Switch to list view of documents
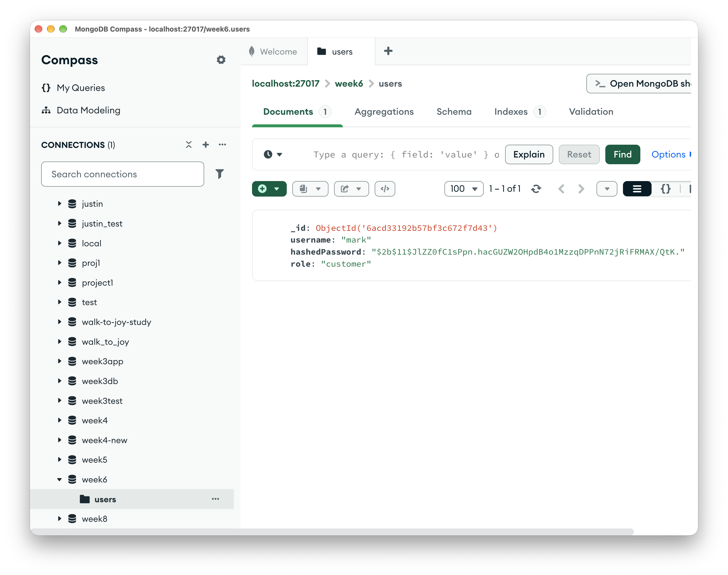728x575 pixels. pos(637,189)
